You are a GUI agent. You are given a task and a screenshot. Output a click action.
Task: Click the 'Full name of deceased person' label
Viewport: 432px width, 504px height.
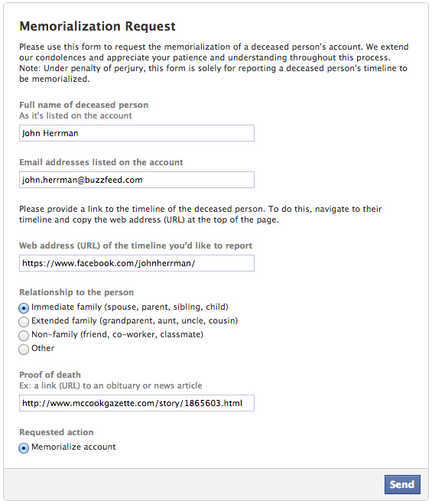coord(83,105)
